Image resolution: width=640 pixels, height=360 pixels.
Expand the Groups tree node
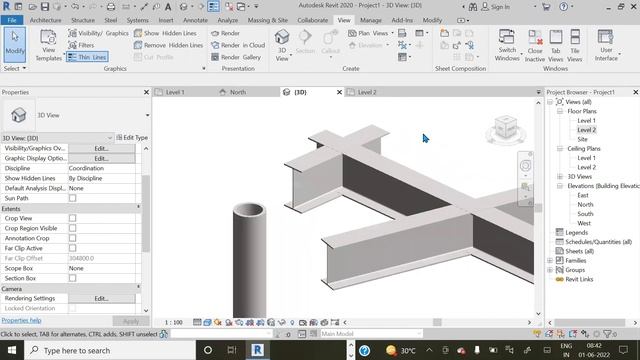pyautogui.click(x=550, y=270)
